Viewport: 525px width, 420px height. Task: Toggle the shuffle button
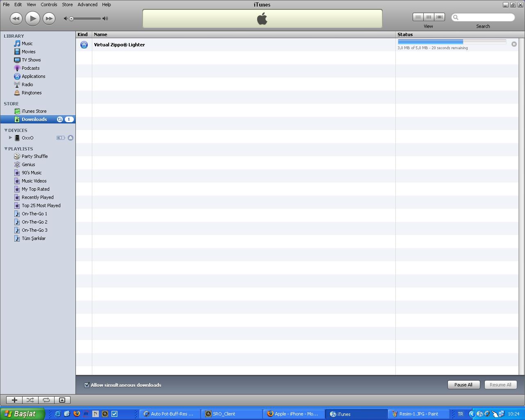30,400
